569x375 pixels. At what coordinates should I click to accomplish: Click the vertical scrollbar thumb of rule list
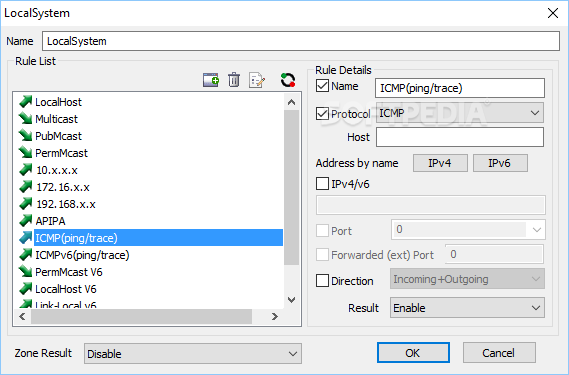click(x=291, y=187)
